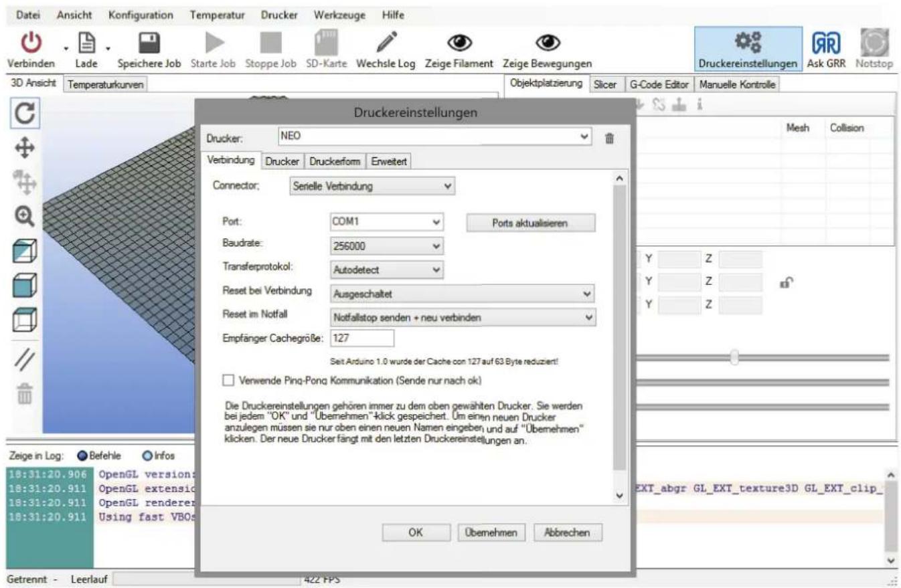Switch to the dialog's Drucker tab

coord(282,161)
